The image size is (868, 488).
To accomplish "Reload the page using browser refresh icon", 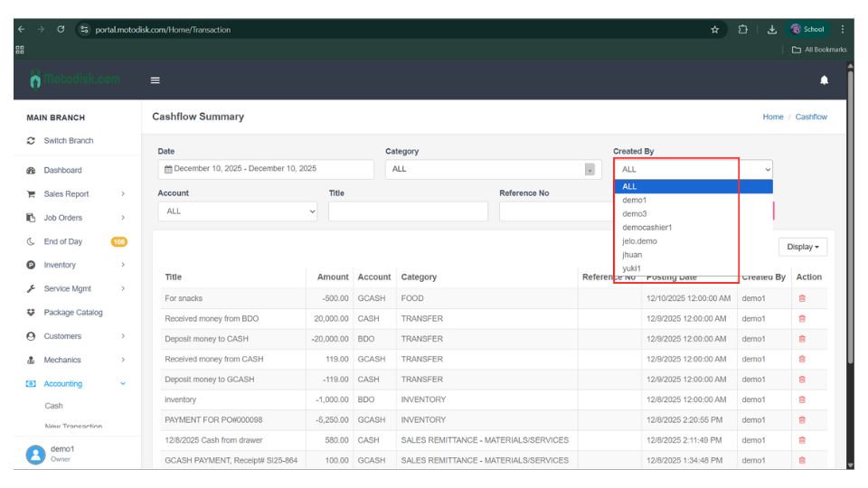I will click(x=61, y=29).
